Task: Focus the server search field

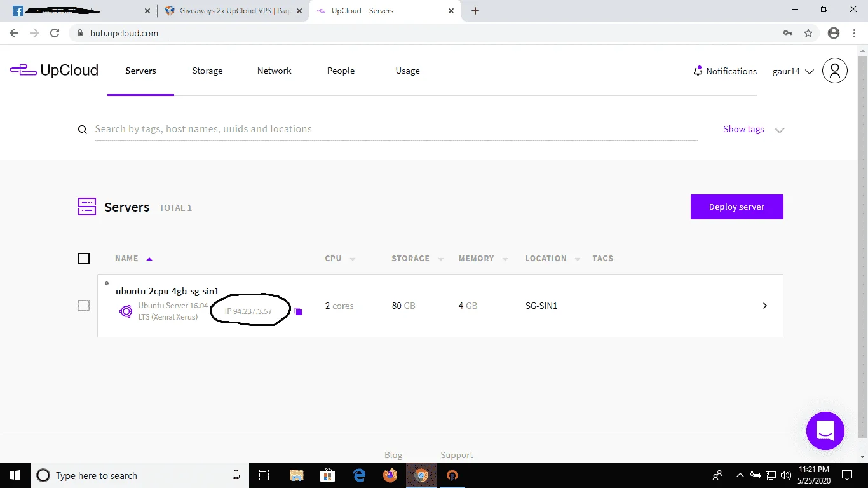Action: click(x=396, y=129)
